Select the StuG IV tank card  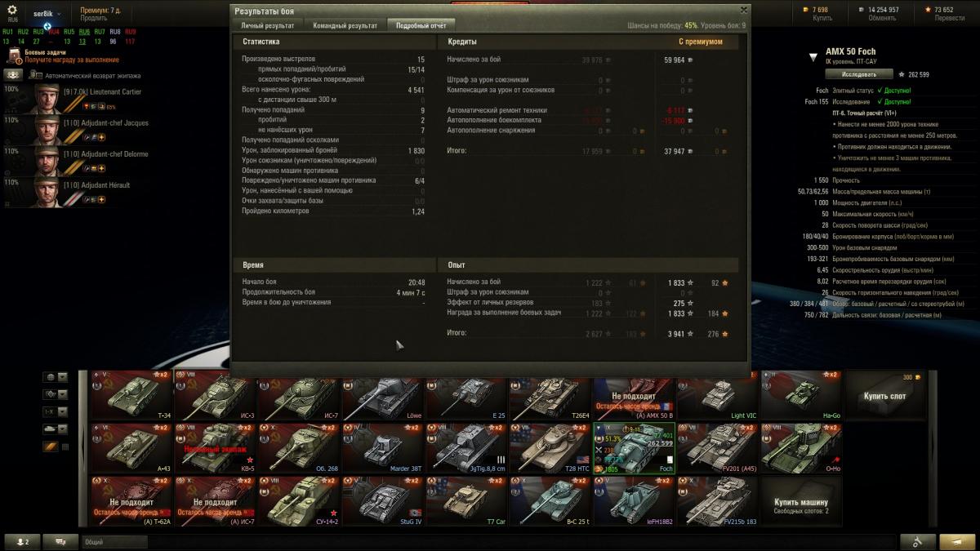[x=383, y=501]
